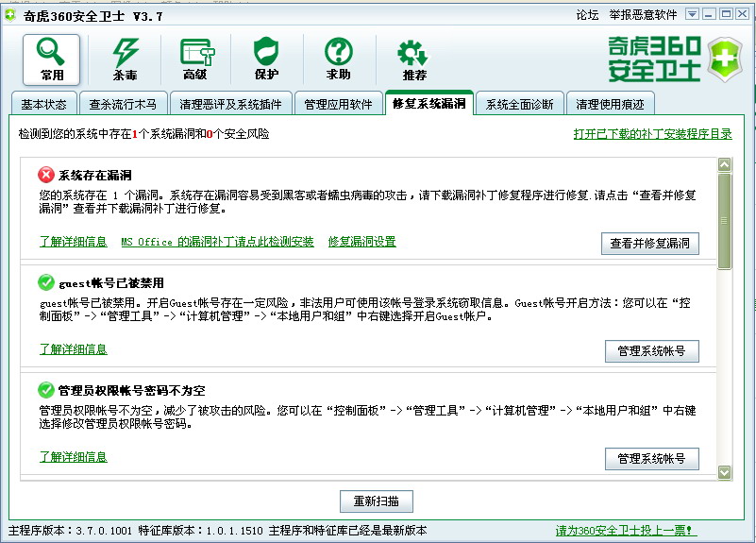Open the 修复漏洞设置 link
The width and height of the screenshot is (756, 543).
(x=362, y=242)
